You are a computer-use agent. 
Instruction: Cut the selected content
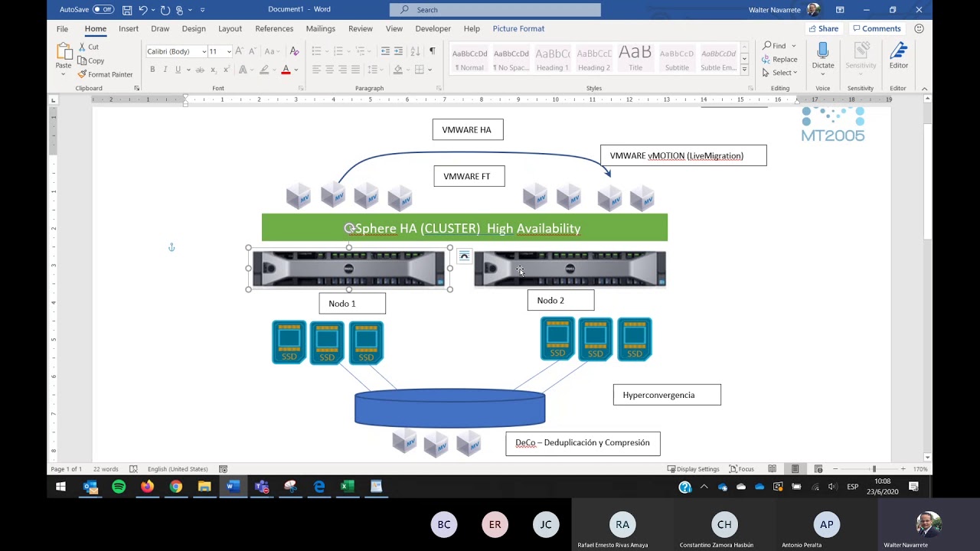[89, 47]
